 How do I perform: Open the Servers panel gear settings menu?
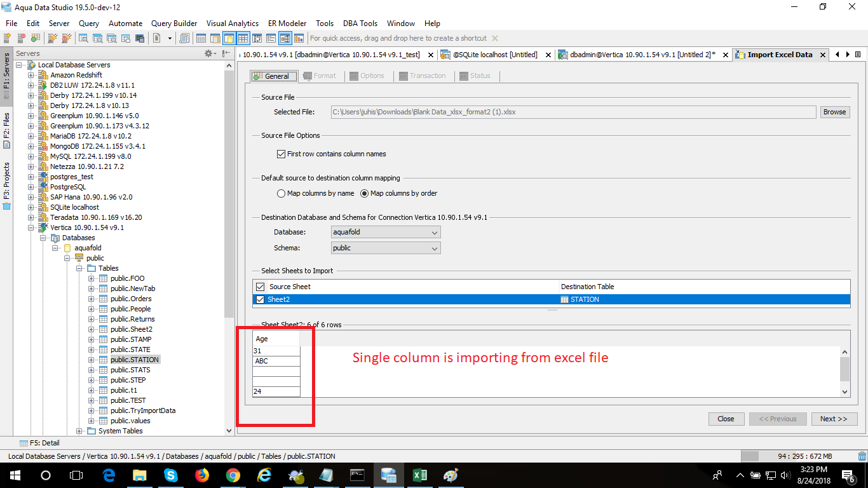pos(209,53)
